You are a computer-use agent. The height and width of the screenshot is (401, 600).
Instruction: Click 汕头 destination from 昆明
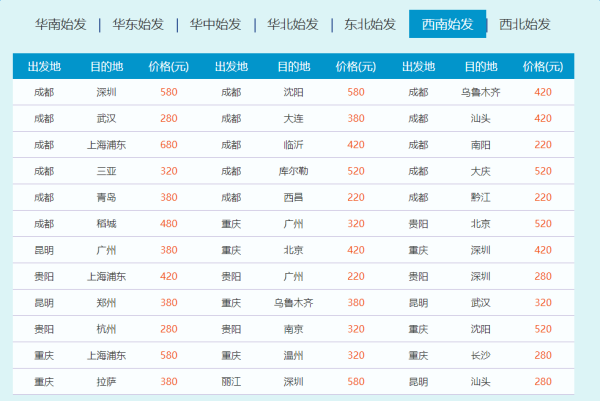click(x=481, y=382)
